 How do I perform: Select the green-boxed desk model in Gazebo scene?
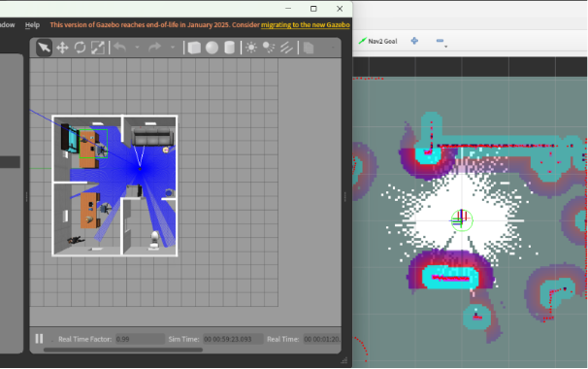(93, 144)
